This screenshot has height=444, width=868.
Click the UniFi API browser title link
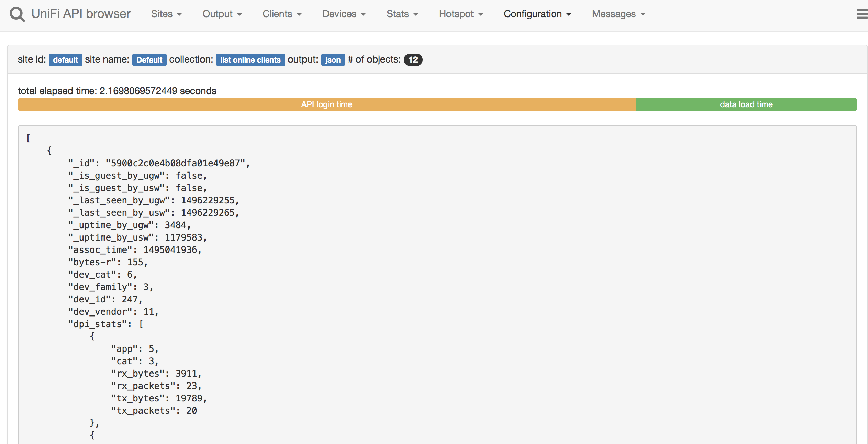(x=81, y=14)
